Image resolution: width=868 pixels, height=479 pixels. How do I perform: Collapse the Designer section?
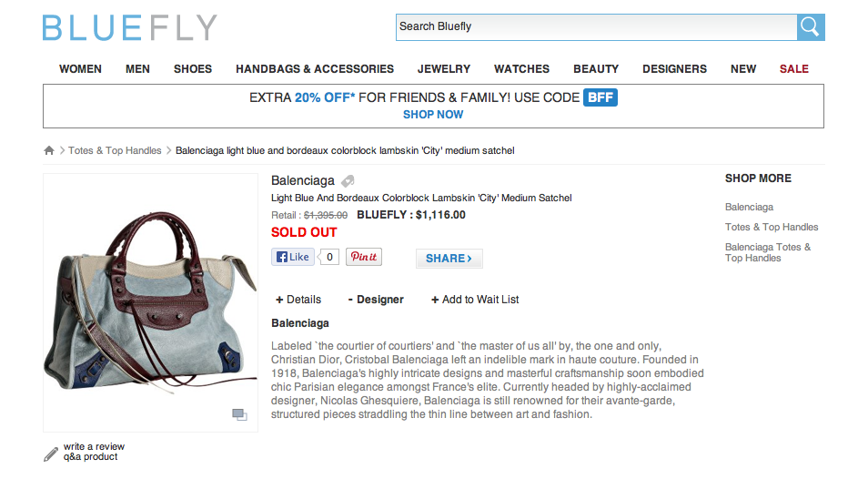(376, 300)
